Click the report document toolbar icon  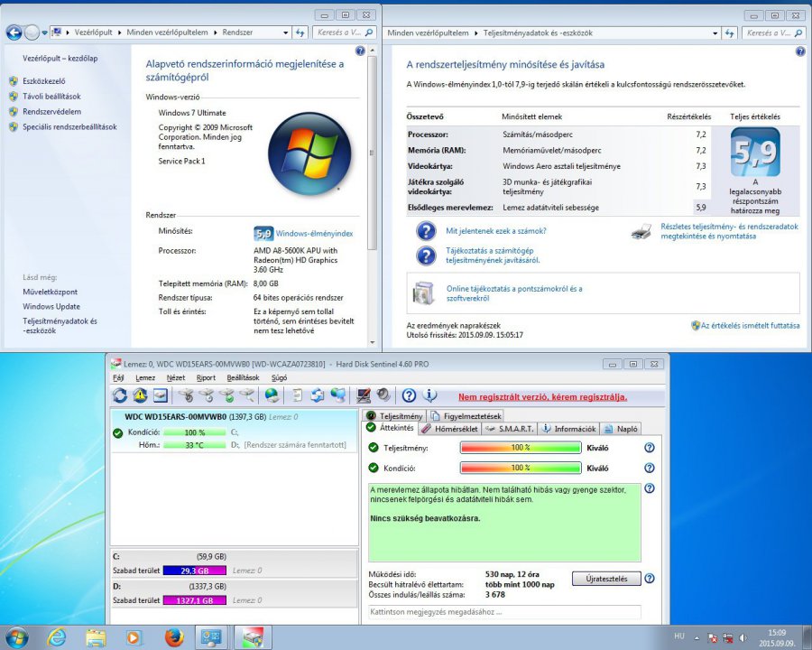[297, 396]
